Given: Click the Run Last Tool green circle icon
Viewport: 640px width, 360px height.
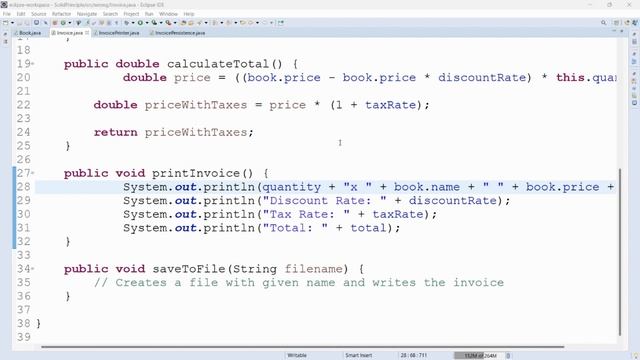Looking at the screenshot, I should [140, 23].
